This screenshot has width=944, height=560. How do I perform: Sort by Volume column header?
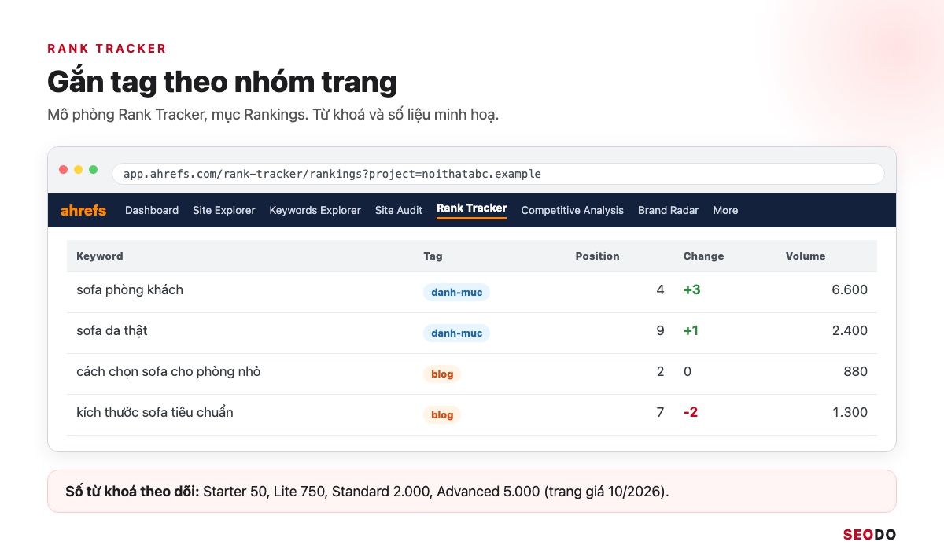pyautogui.click(x=806, y=256)
